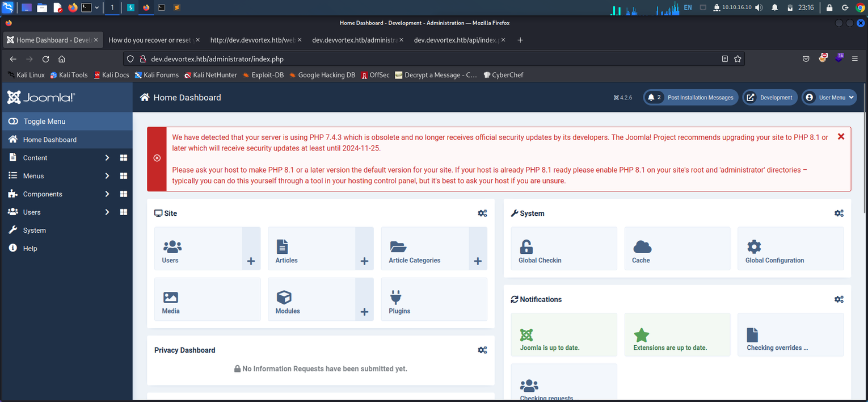Image resolution: width=868 pixels, height=402 pixels.
Task: Open the Articles quick icon tile
Action: [x=311, y=249]
